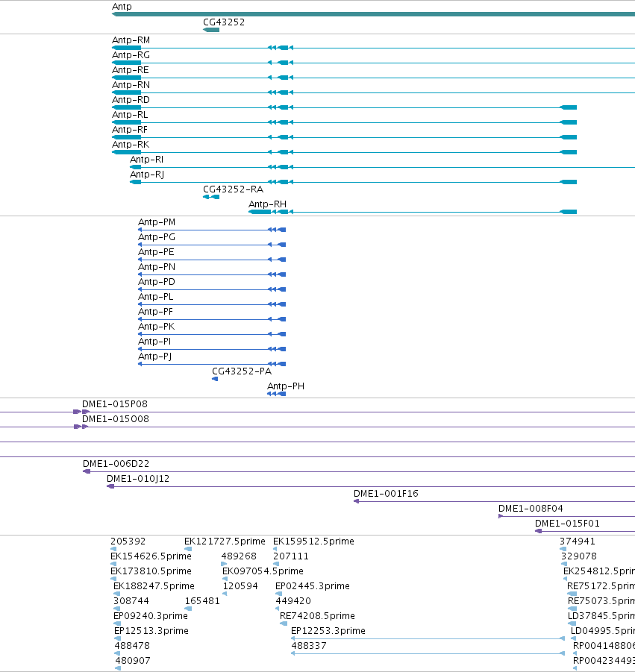Click the Antp-RH transcript label

coord(268,204)
